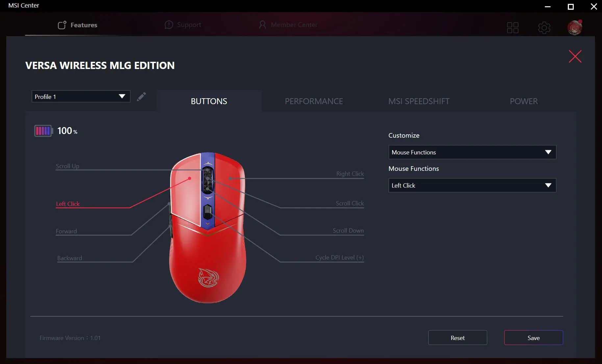
Task: Open Member Center
Action: coord(288,25)
